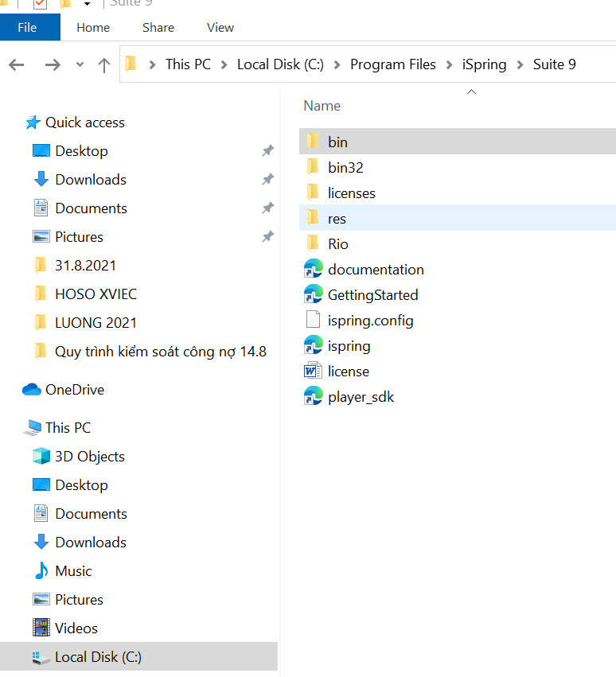616x677 pixels.
Task: Open Pictures under This PC
Action: [x=79, y=599]
